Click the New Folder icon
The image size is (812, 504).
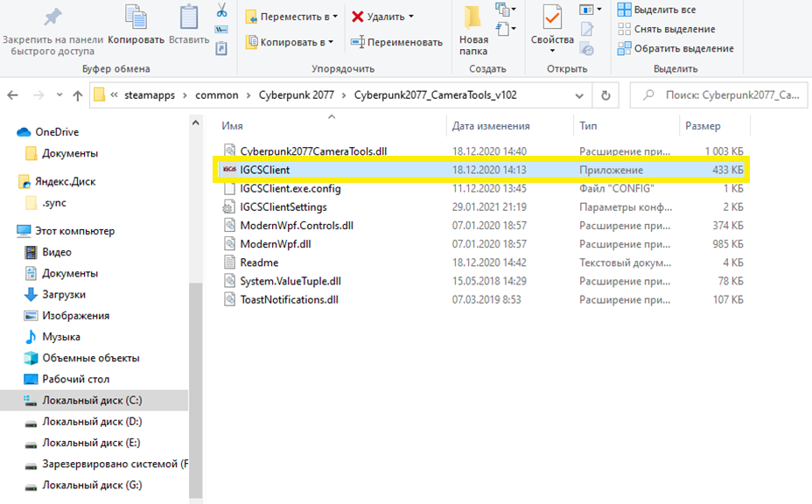tap(473, 19)
